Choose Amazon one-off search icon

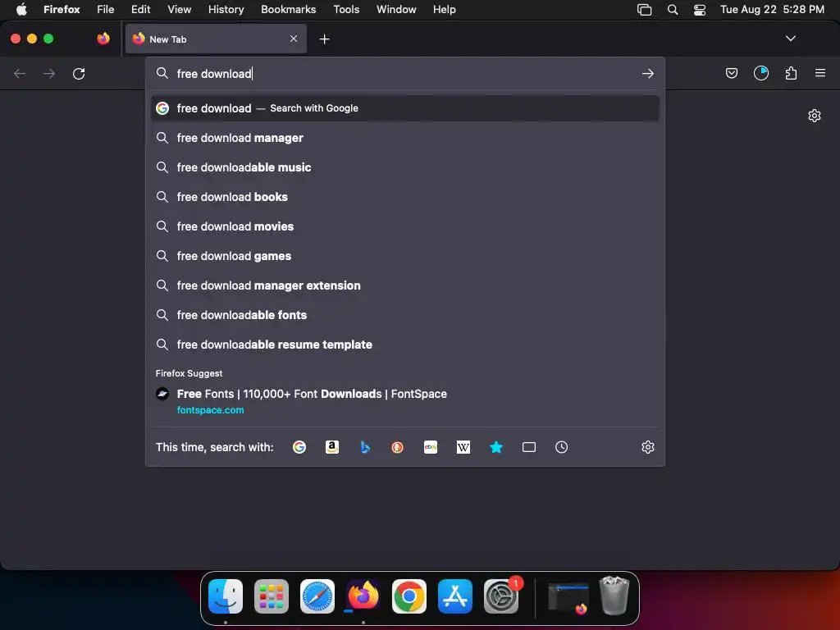(332, 447)
